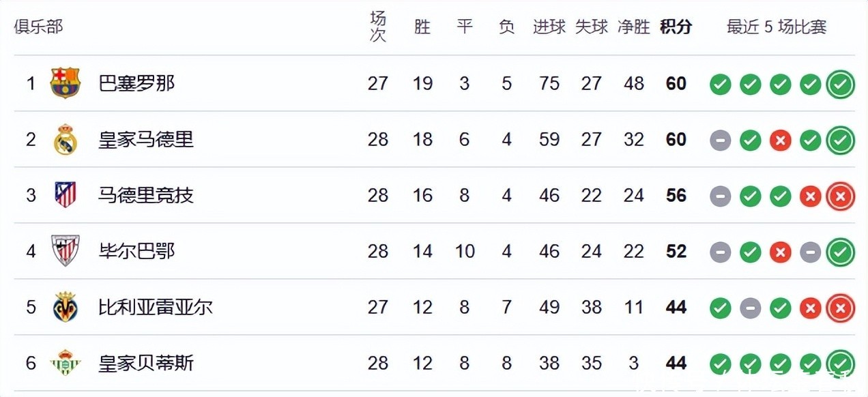Click the Atlético Madrid club crest
868x397 pixels.
point(66,195)
